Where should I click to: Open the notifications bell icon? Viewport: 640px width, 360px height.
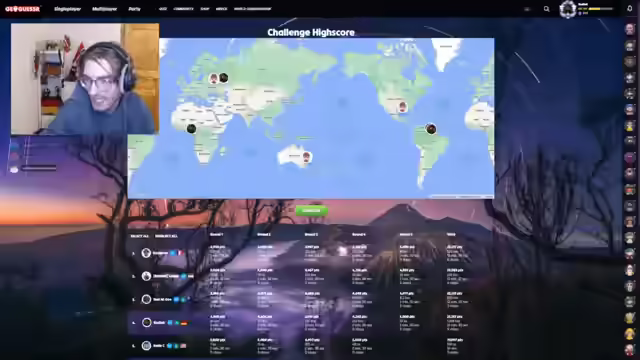point(630,9)
